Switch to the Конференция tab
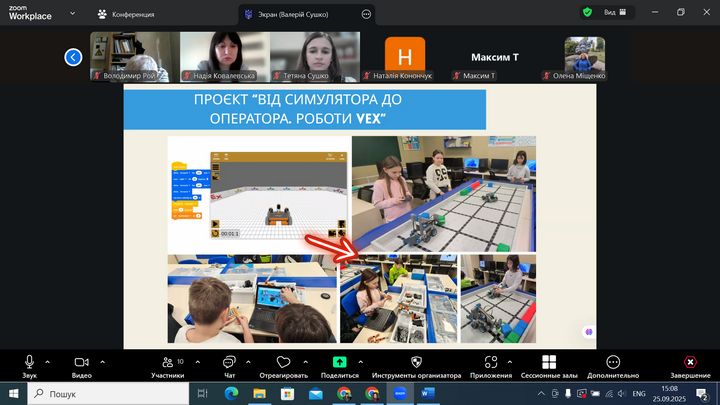Viewport: 720px width, 405px height. click(x=126, y=14)
